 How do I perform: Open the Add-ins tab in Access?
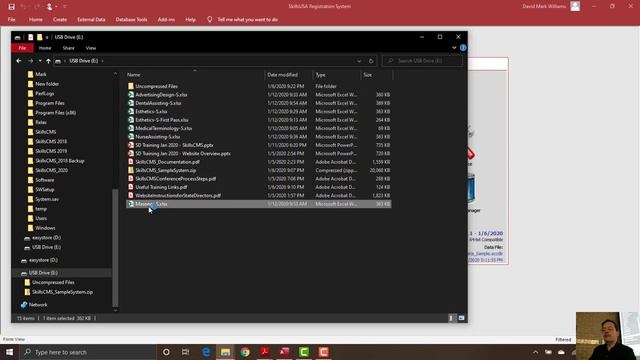coord(166,20)
